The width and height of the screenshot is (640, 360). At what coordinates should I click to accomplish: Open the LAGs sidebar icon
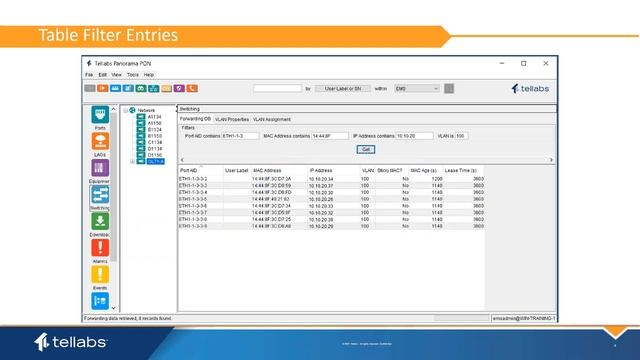[x=100, y=141]
